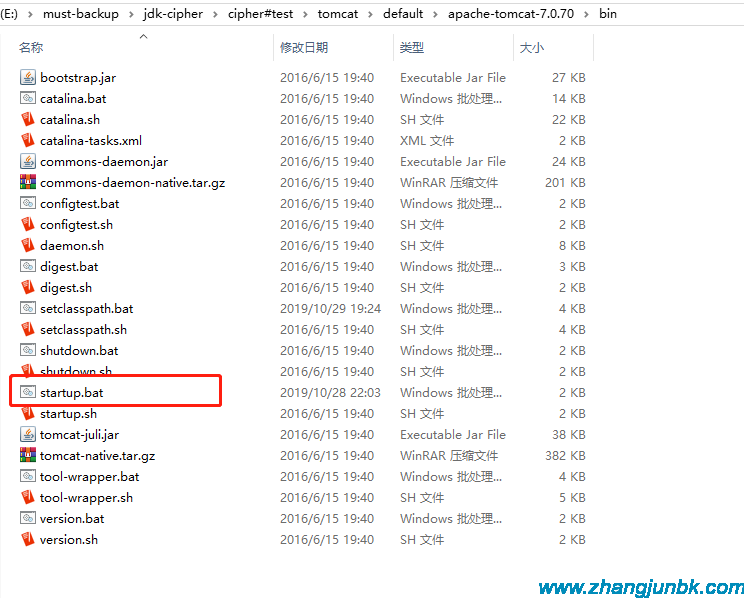
Task: Select the file name shutdown.bat
Action: coord(79,351)
